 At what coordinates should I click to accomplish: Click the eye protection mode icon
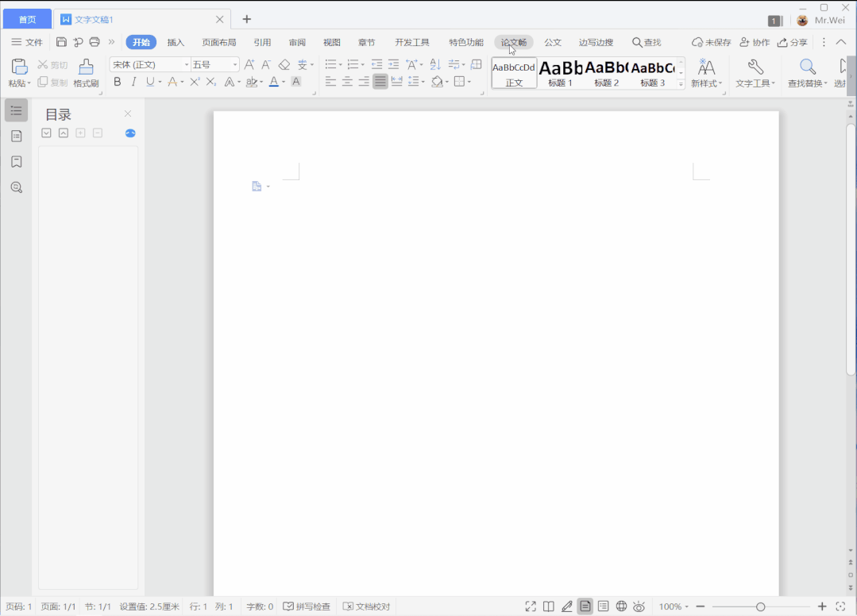[639, 606]
